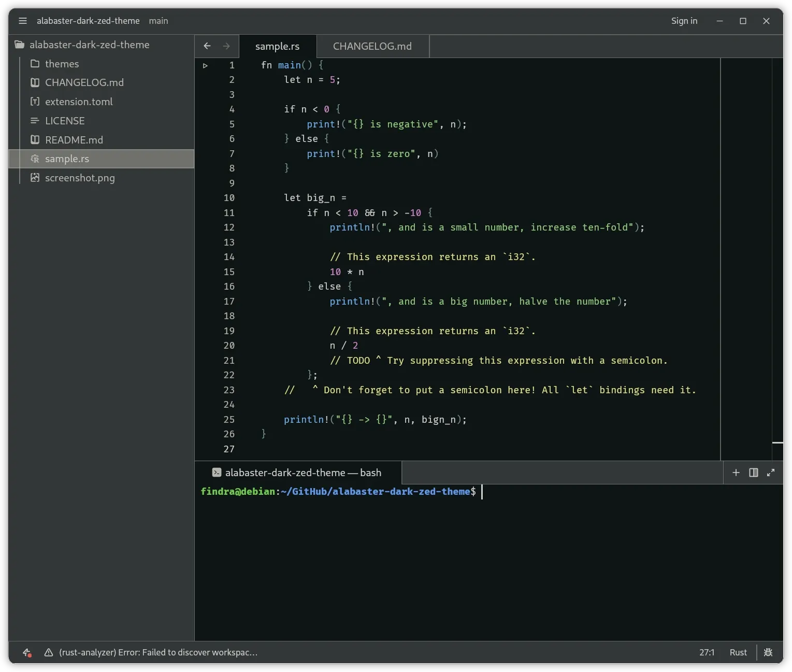
Task: Expand the themes folder
Action: [x=101, y=64]
